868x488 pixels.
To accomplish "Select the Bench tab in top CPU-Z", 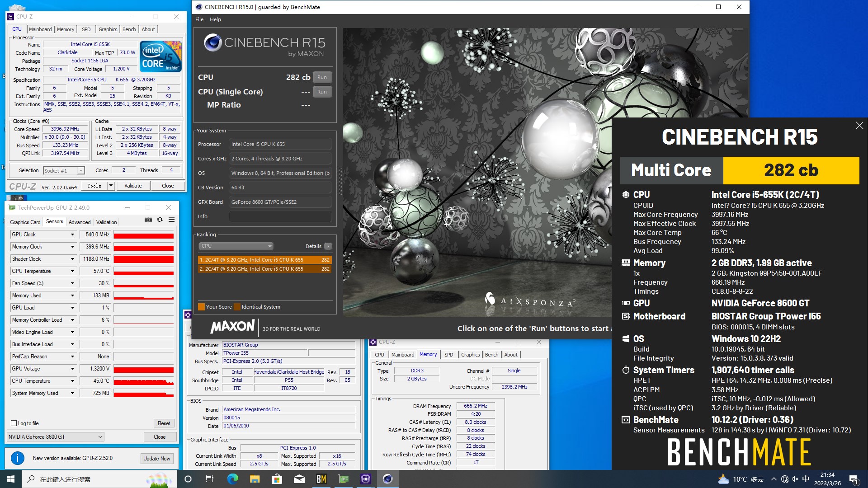I will [129, 29].
